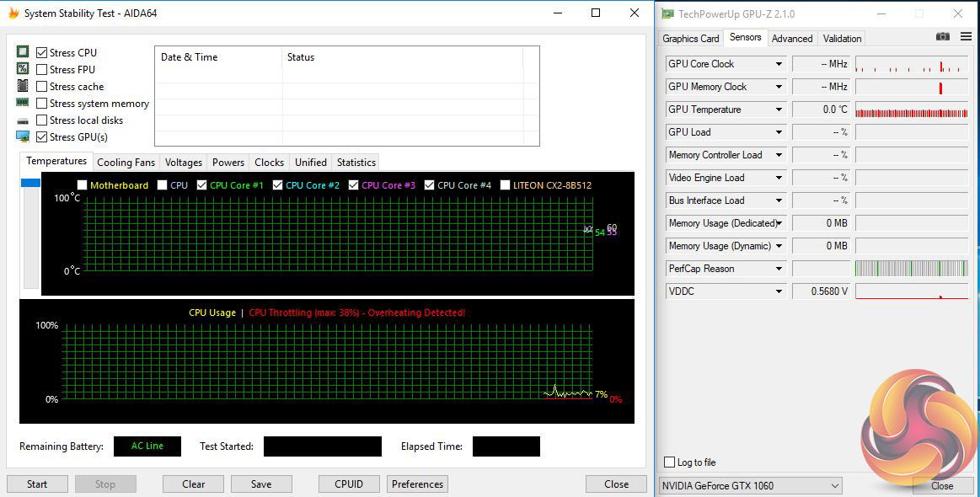980x497 pixels.
Task: Click the blue vertical slider beside temperature graph
Action: point(30,183)
